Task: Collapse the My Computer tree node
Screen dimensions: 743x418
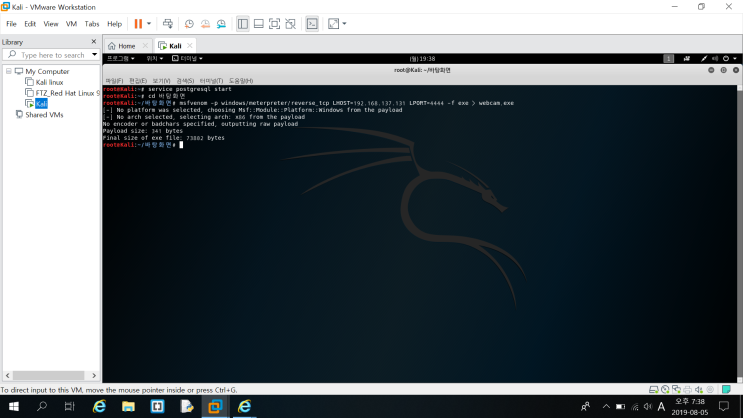Action: click(9, 71)
